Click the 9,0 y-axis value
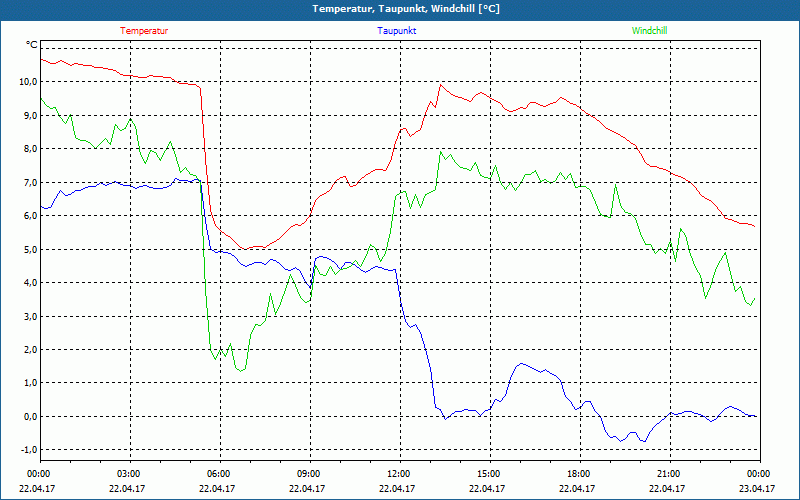This screenshot has width=800, height=500. 31,115
